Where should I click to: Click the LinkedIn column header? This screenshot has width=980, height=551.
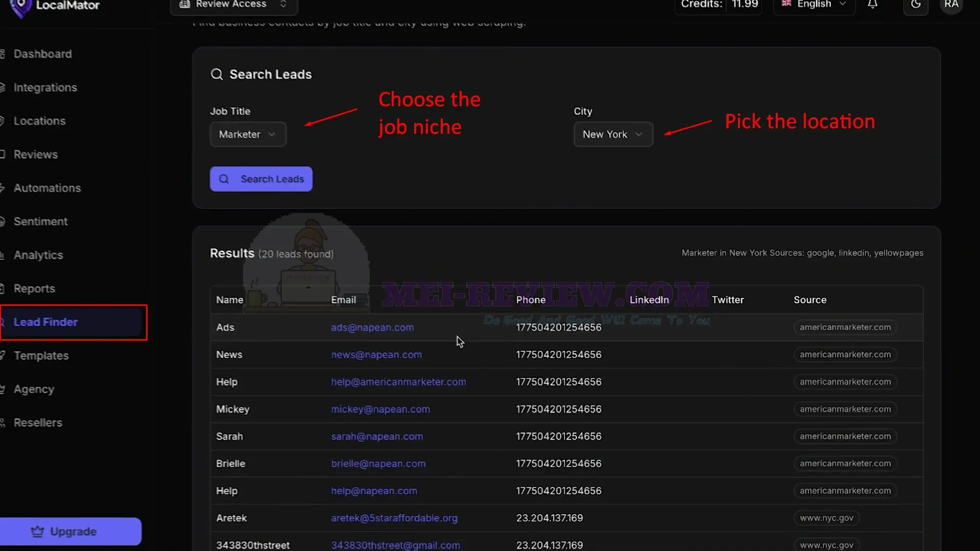(649, 300)
